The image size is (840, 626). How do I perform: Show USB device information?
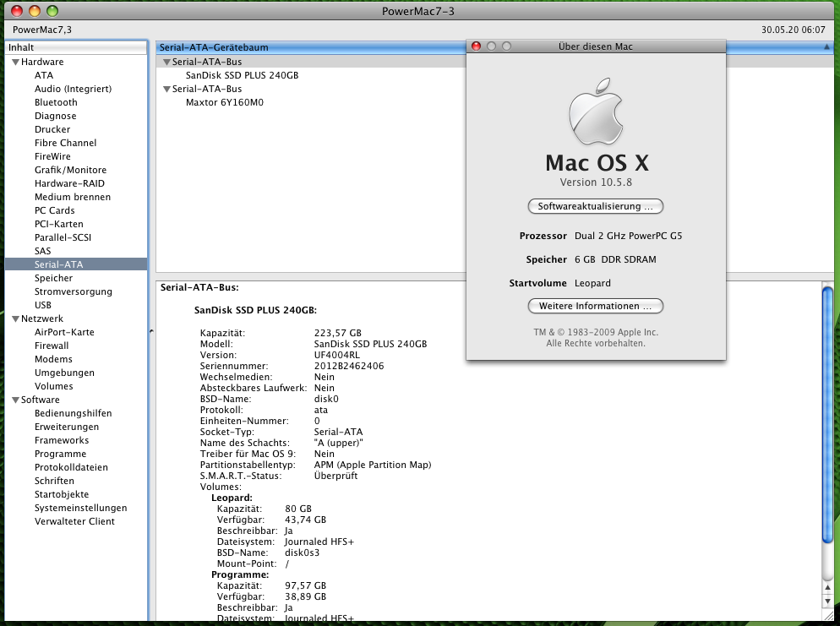pos(43,305)
